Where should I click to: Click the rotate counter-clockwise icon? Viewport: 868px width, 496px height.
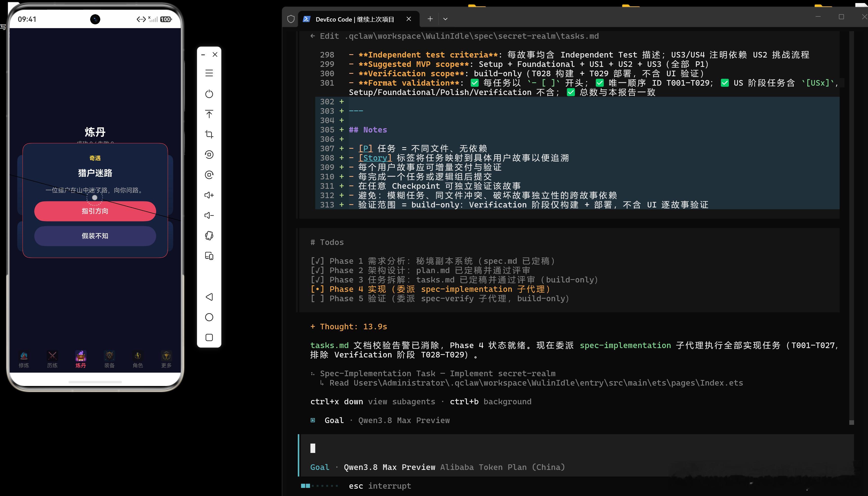pyautogui.click(x=209, y=155)
